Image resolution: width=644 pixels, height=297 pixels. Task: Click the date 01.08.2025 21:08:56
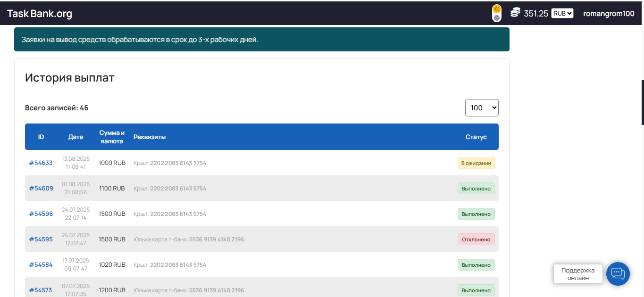pyautogui.click(x=75, y=189)
